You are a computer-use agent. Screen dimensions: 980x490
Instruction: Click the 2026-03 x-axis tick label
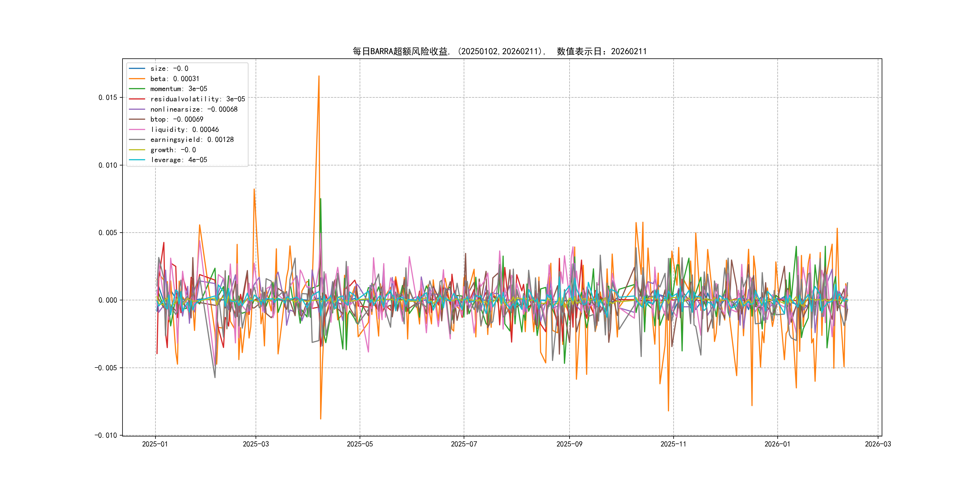(878, 444)
